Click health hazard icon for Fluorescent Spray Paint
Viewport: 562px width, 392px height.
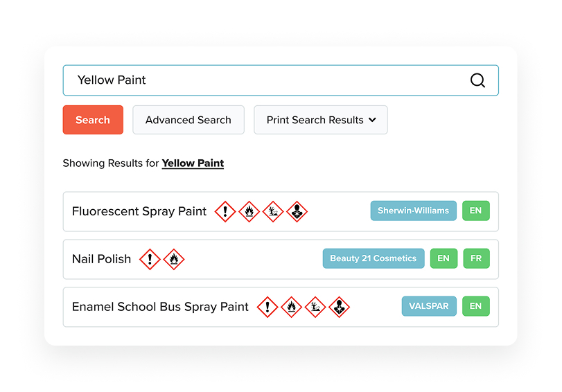[x=297, y=211]
